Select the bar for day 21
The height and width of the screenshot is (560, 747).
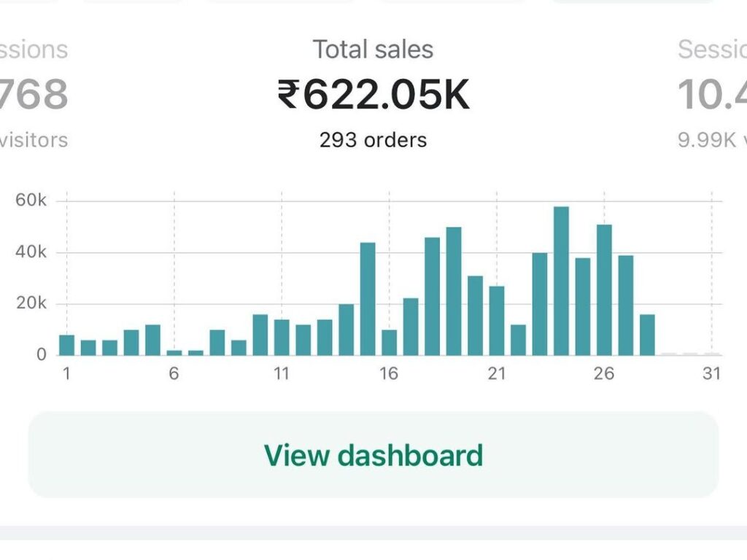[x=497, y=321]
